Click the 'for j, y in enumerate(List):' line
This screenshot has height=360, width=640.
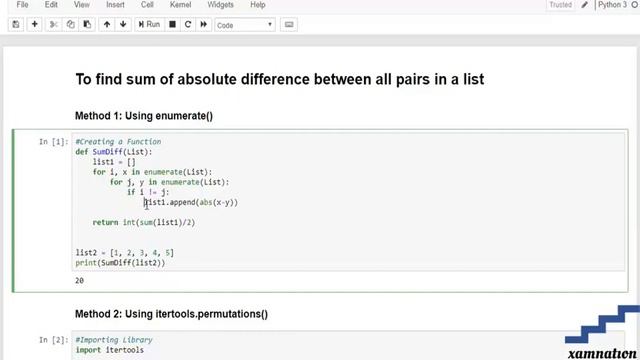[x=169, y=182]
